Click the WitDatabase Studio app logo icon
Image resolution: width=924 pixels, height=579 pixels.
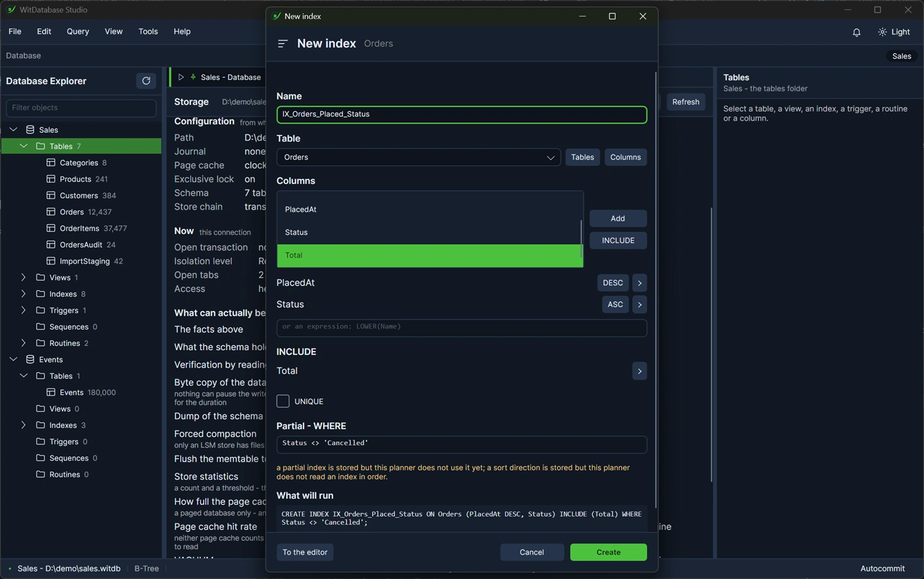(11, 10)
